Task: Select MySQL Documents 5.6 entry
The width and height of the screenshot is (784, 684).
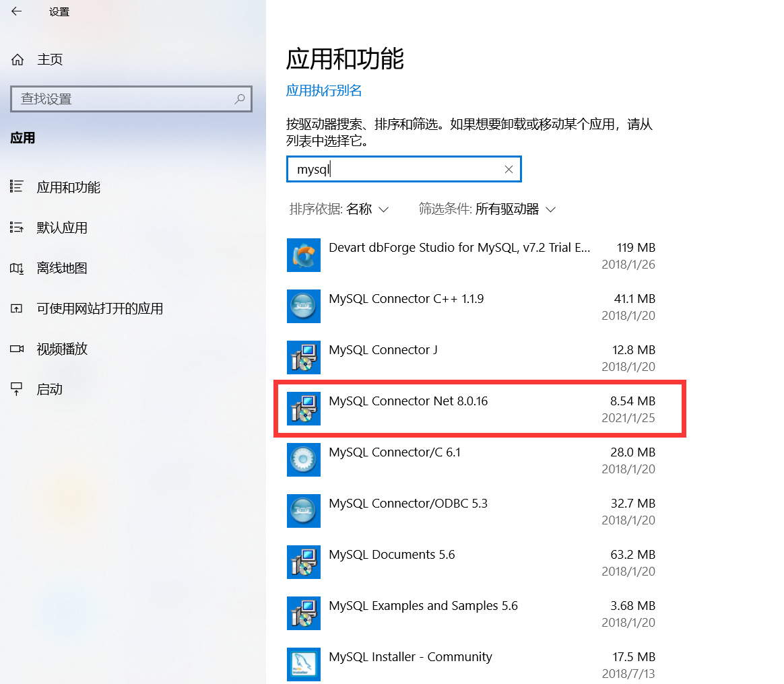Action: [471, 562]
